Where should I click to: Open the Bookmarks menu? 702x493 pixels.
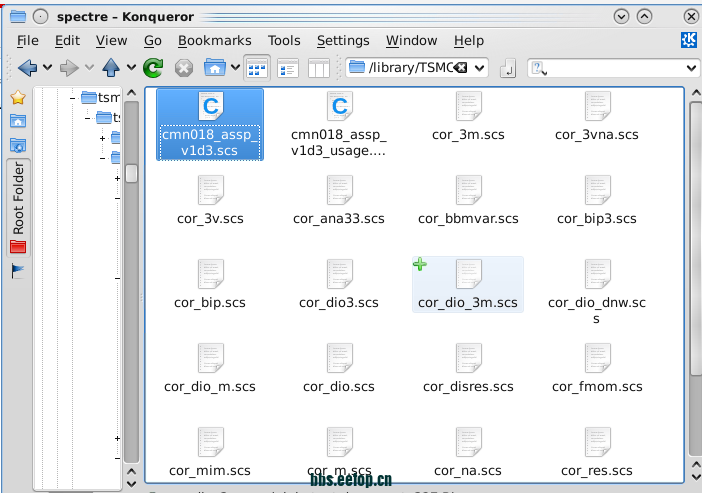point(215,41)
